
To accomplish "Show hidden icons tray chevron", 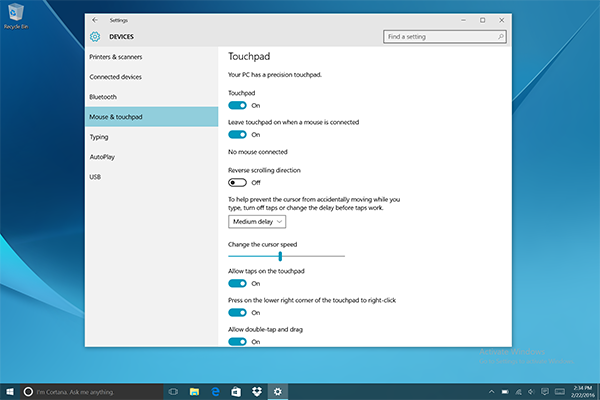I will click(x=491, y=392).
